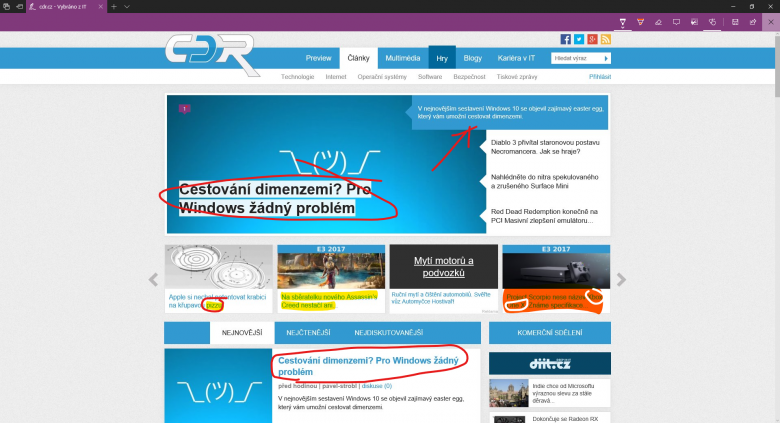780x423 pixels.
Task: Open the shrug emoticon article thumbnail in list
Action: (x=218, y=386)
